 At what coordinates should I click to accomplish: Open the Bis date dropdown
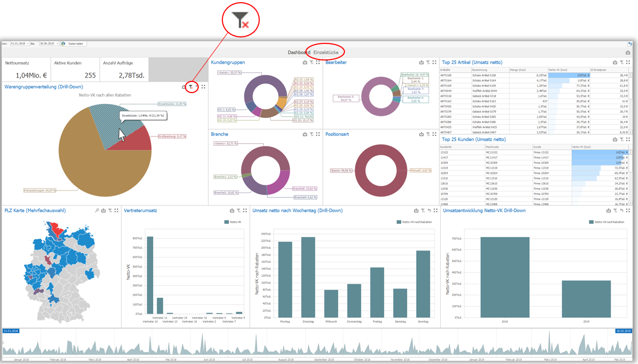(57, 43)
